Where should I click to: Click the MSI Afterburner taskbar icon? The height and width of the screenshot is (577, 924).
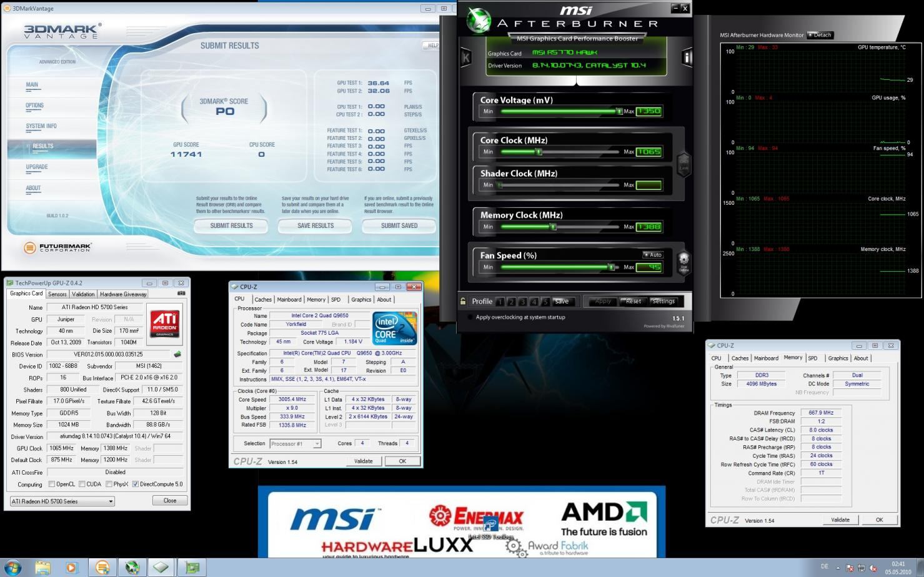tap(132, 568)
